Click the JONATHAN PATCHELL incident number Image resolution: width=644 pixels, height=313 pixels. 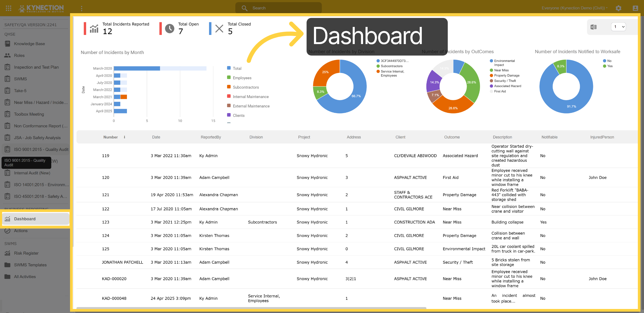click(x=122, y=262)
